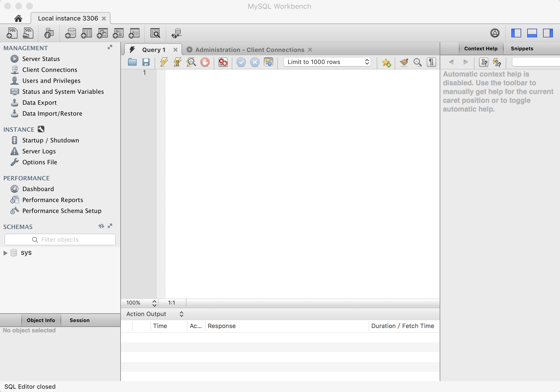Open the Limit to 1000 rows dropdown

327,62
